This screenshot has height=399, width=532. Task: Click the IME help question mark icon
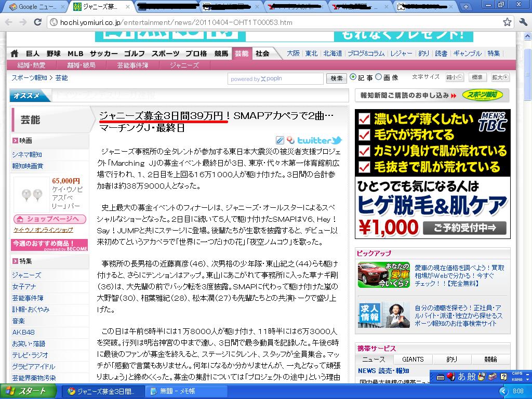point(504,376)
